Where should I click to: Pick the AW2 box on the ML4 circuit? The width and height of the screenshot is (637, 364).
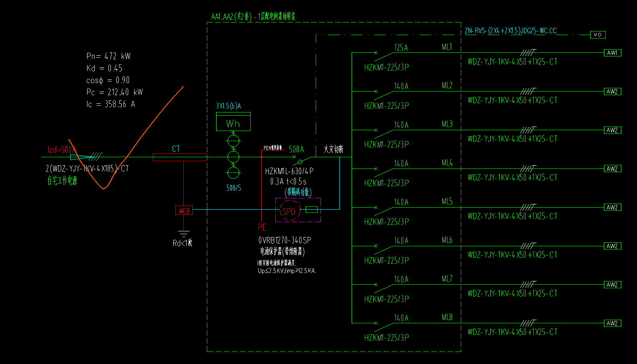[x=612, y=168]
